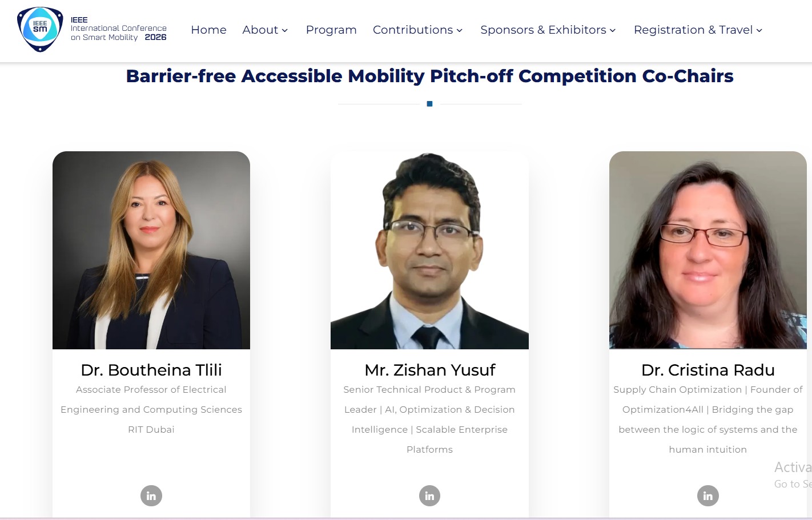The width and height of the screenshot is (812, 520).
Task: Click Dr. Boutheina Tlili's name
Action: coord(151,370)
